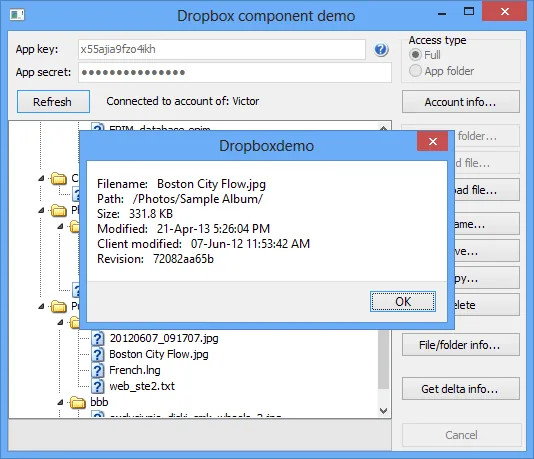Click Get delta info button
Viewport: 534px width, 459px height.
pyautogui.click(x=460, y=389)
